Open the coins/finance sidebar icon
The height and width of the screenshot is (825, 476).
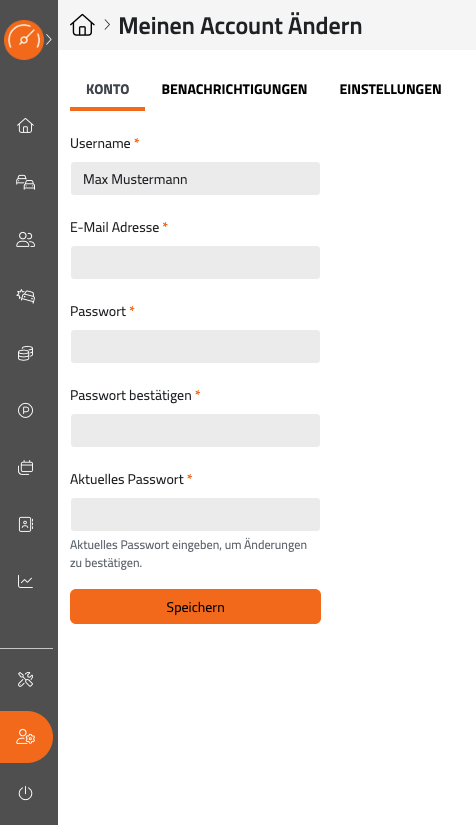click(25, 353)
